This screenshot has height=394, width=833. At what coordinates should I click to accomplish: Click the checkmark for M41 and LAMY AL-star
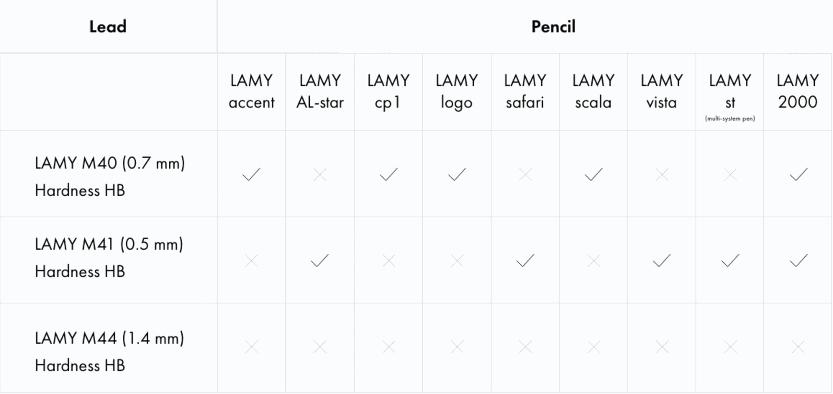[x=320, y=260]
